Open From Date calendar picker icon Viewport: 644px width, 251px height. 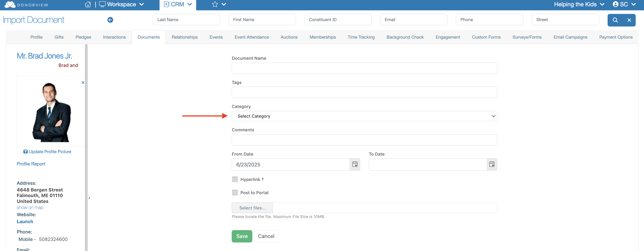[355, 164]
